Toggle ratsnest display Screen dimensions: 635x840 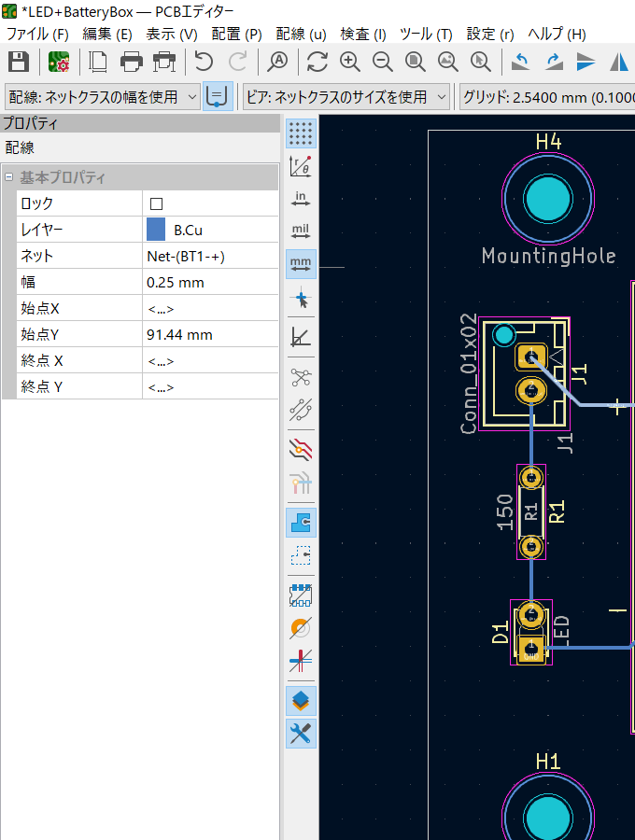pyautogui.click(x=301, y=377)
